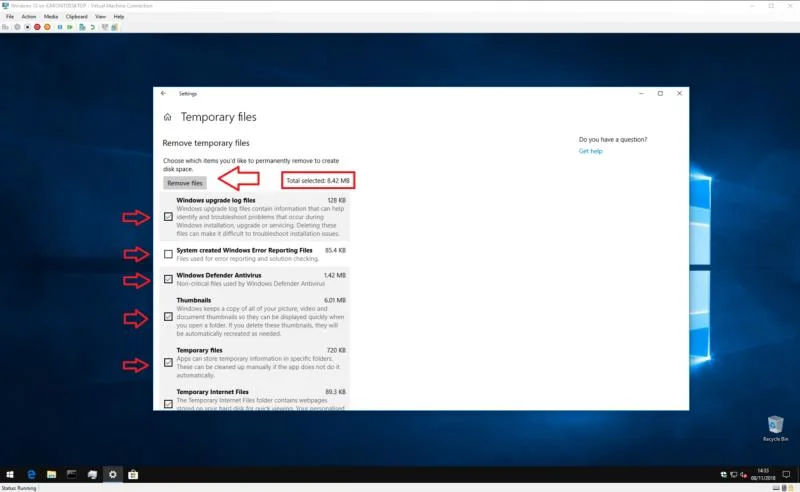Click the green Reset VM toolbar icon
The width and height of the screenshot is (800, 492).
[70, 27]
